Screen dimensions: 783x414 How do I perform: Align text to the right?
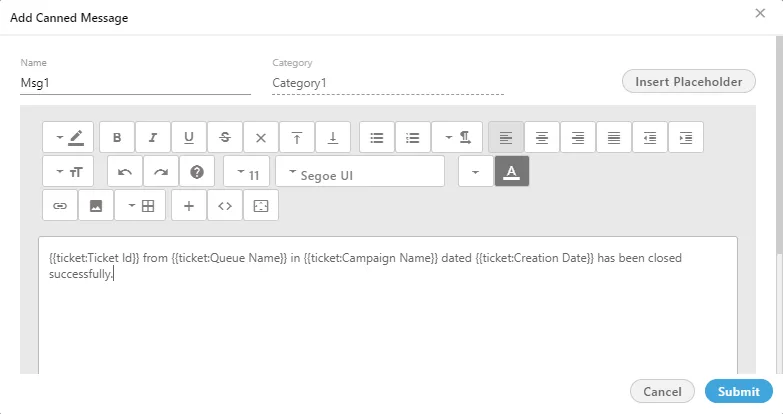pyautogui.click(x=578, y=137)
